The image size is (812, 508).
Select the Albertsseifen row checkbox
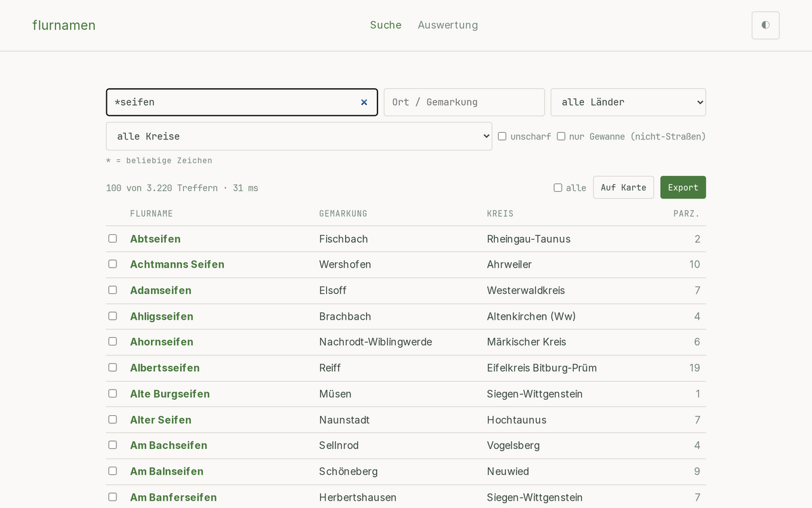(x=112, y=367)
